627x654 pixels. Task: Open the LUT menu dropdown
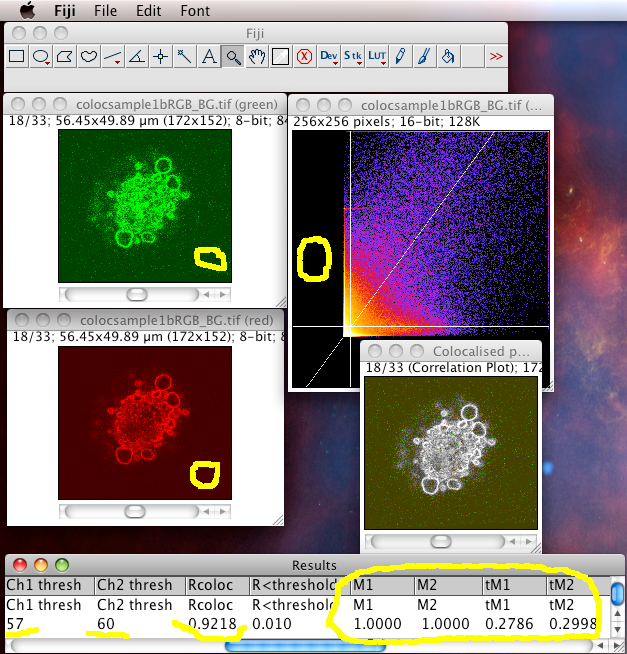tap(377, 56)
